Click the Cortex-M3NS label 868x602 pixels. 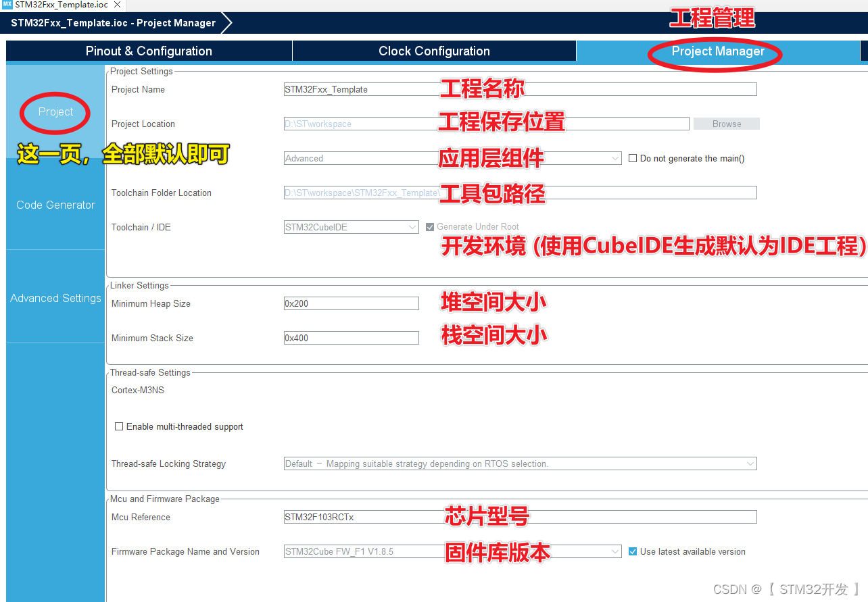[138, 390]
